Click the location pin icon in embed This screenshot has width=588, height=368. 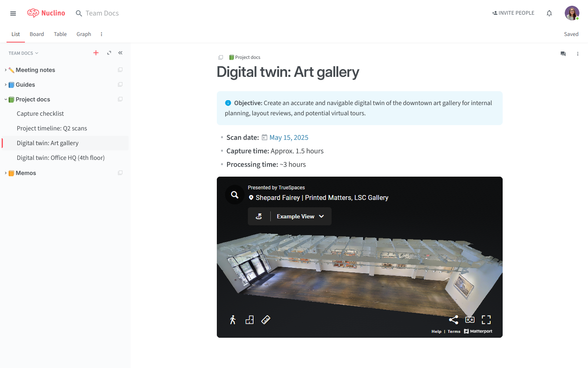(251, 197)
